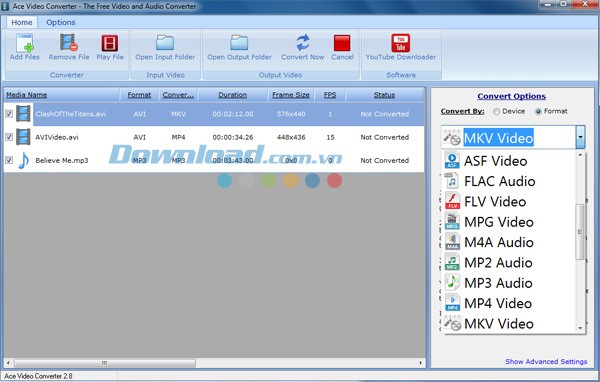Screen dimensions: 600x382
Task: Select the ClashOfTheTitans.avi file name
Action: 70,114
